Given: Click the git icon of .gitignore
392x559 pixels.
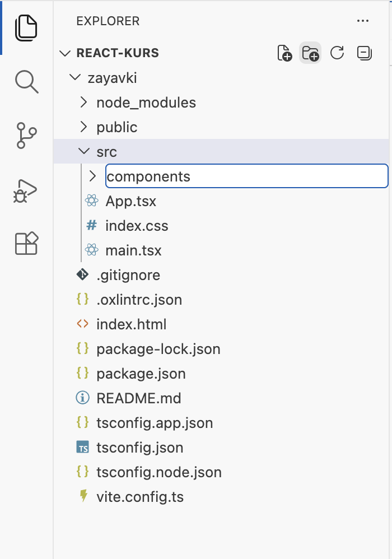Looking at the screenshot, I should [82, 274].
